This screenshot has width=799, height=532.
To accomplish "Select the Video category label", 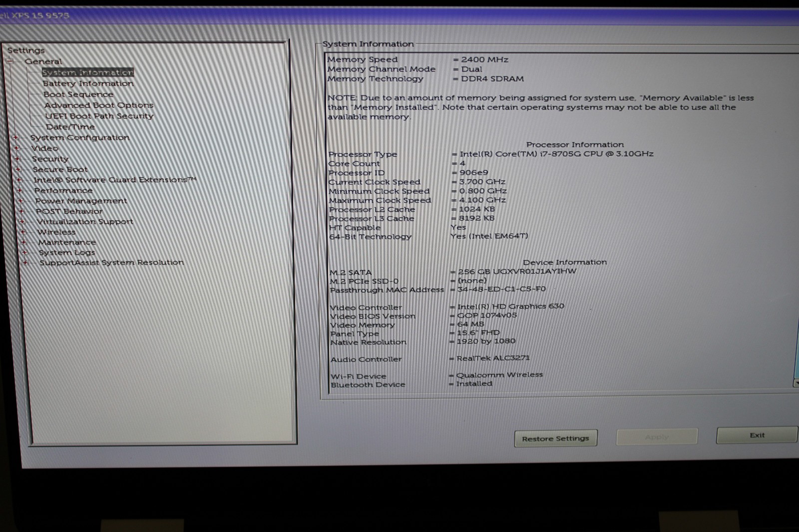I will point(45,148).
